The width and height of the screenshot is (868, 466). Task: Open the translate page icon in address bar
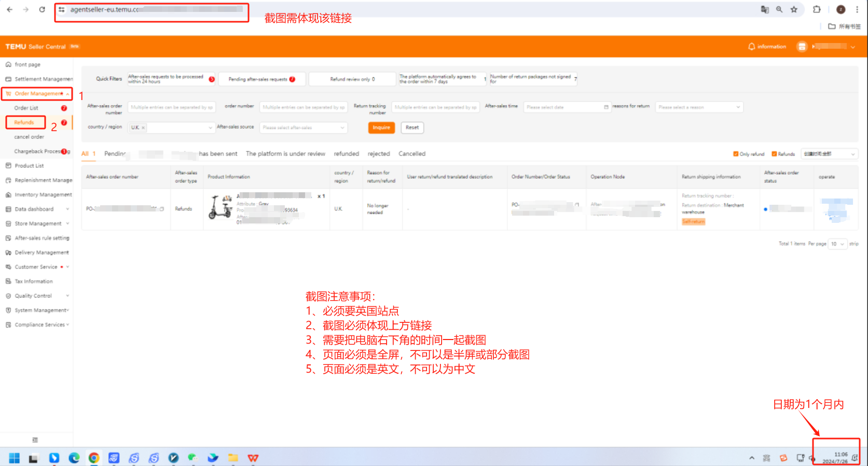coord(765,9)
